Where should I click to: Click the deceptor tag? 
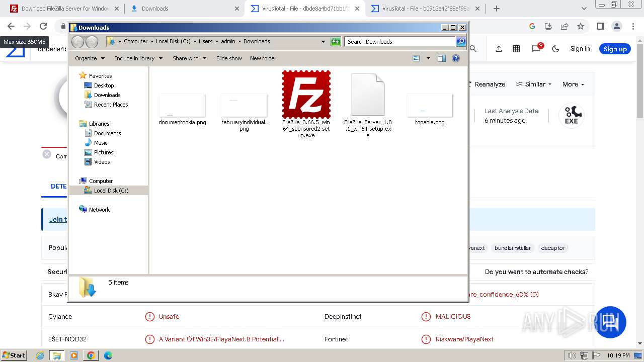pyautogui.click(x=553, y=248)
